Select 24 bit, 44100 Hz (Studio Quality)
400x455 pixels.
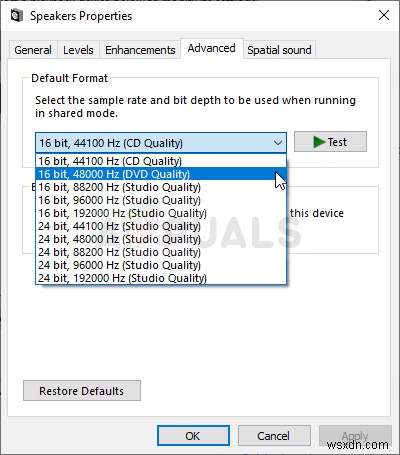click(x=161, y=226)
